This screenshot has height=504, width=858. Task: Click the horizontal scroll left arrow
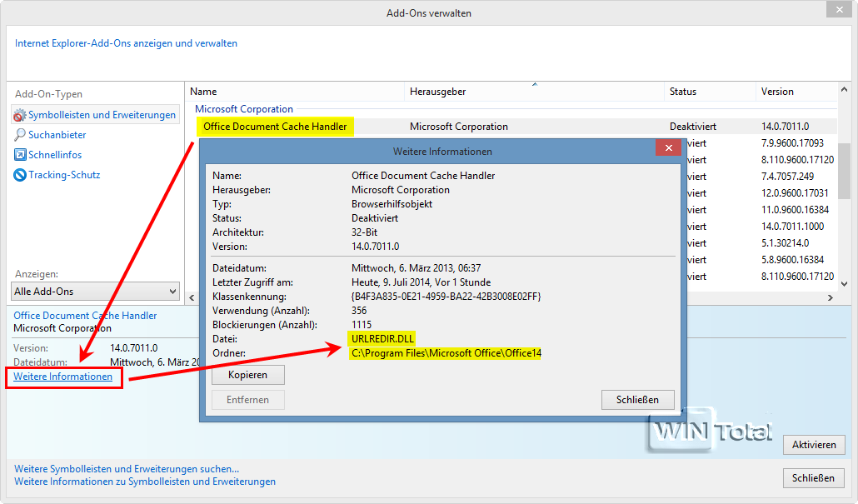[x=192, y=297]
